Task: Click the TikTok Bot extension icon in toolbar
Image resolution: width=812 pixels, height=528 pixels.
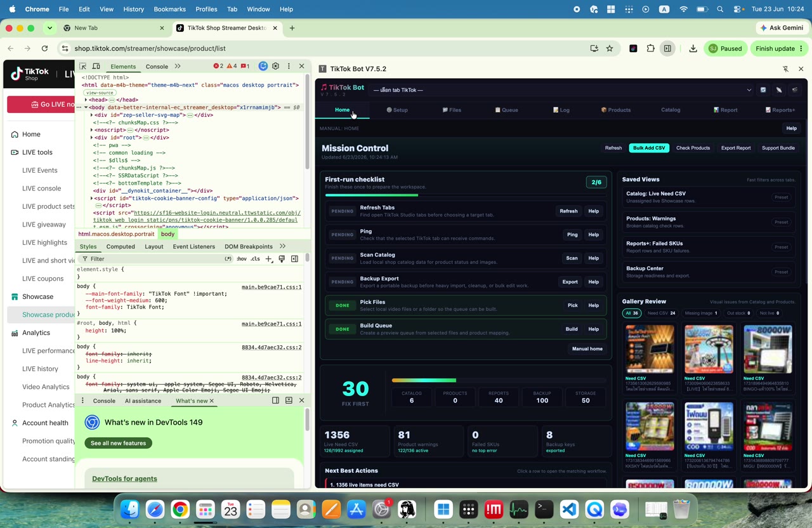Action: [633, 48]
